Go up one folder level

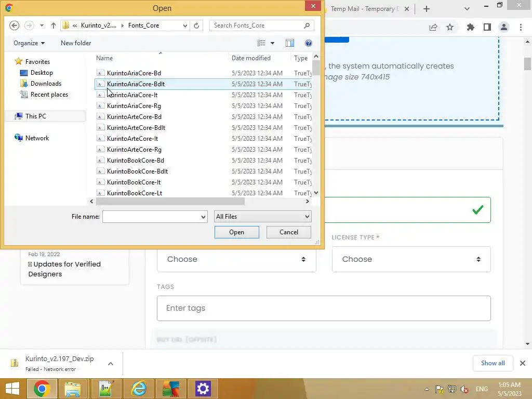[x=54, y=25]
